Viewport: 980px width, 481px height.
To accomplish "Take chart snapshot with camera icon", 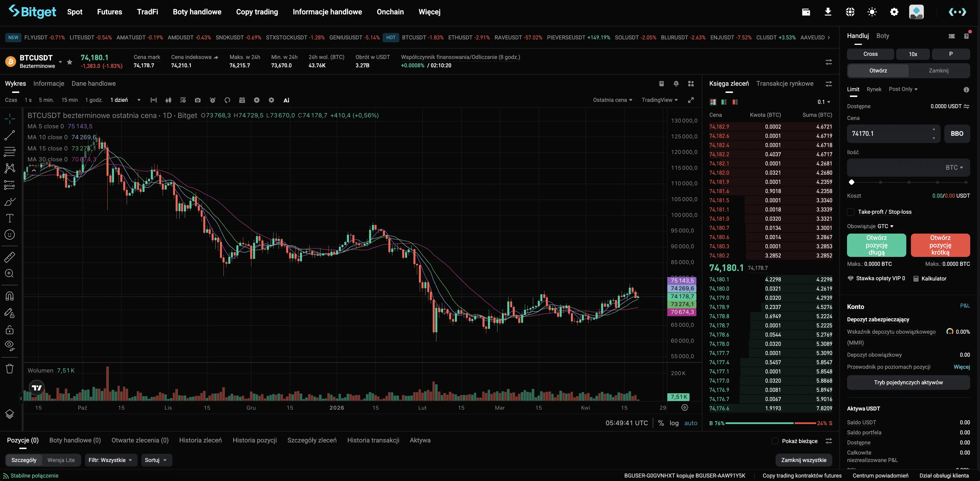I will [197, 100].
